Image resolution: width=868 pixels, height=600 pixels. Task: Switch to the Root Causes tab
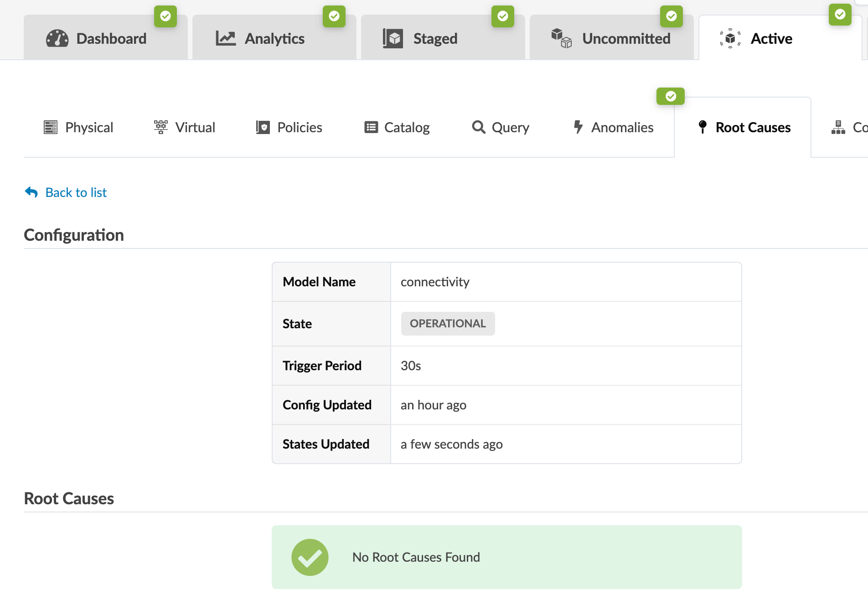pos(744,128)
